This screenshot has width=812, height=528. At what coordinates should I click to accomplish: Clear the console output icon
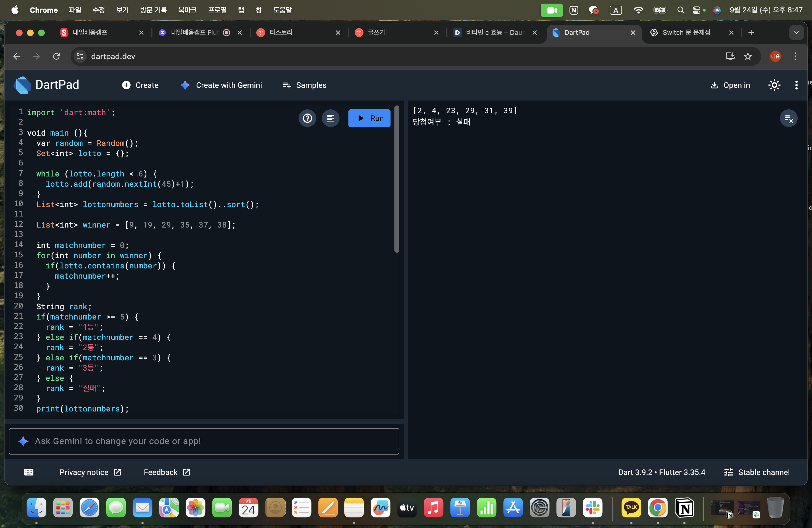point(788,118)
